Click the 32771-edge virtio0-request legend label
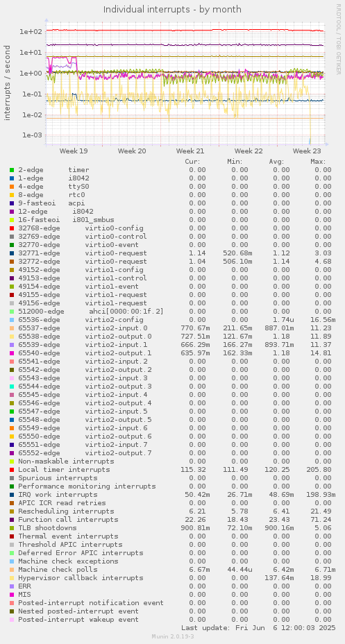The height and width of the screenshot is (644, 345). [83, 253]
